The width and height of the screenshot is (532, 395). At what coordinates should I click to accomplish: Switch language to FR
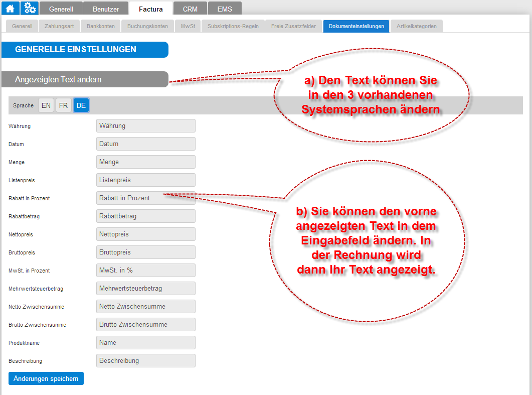click(x=63, y=105)
